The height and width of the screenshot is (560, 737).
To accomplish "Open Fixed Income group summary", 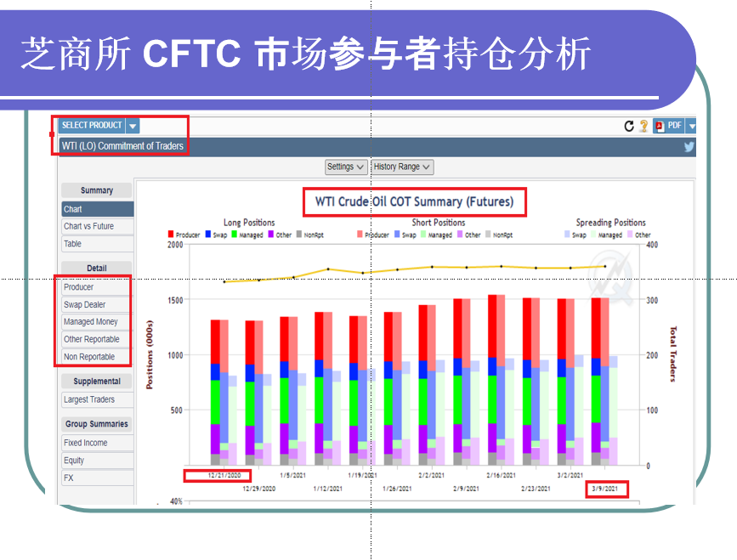I will [x=97, y=443].
